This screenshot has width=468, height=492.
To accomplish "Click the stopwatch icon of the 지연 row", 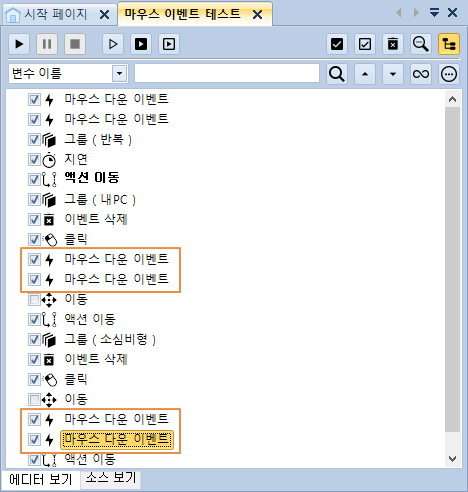I will [x=49, y=160].
